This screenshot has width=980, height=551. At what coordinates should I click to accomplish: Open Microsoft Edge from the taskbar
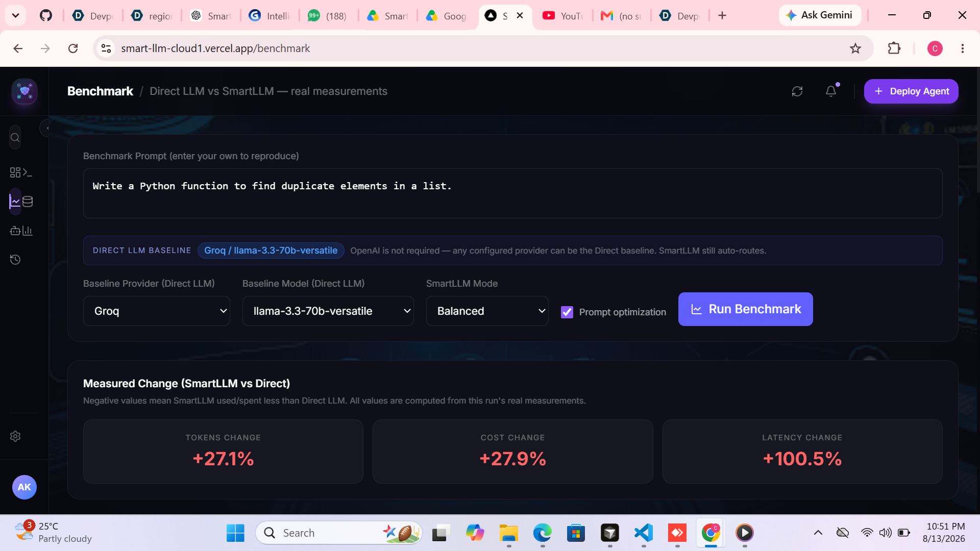pyautogui.click(x=542, y=533)
